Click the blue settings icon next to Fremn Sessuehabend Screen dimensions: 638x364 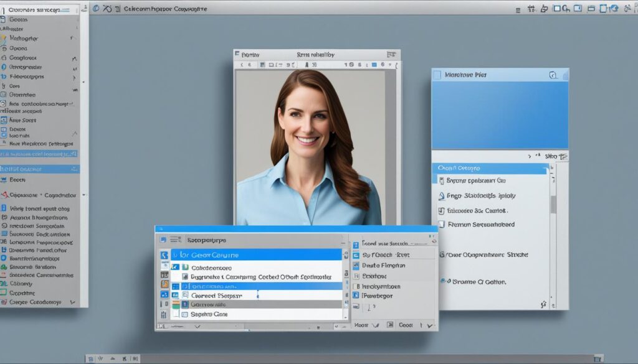tap(444, 223)
